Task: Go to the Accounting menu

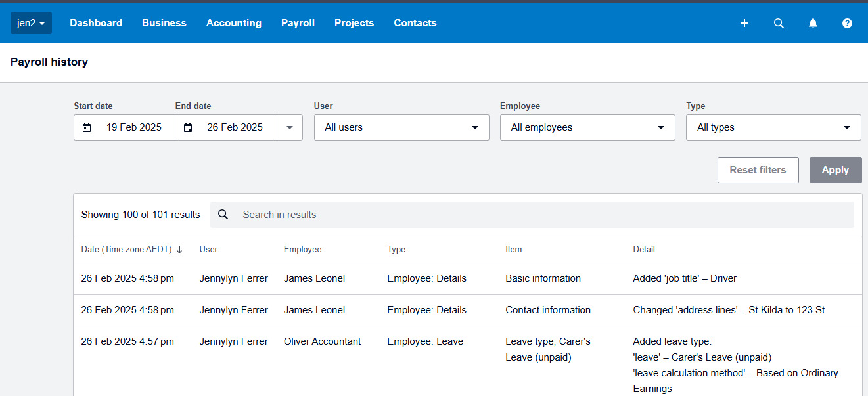Action: tap(234, 23)
